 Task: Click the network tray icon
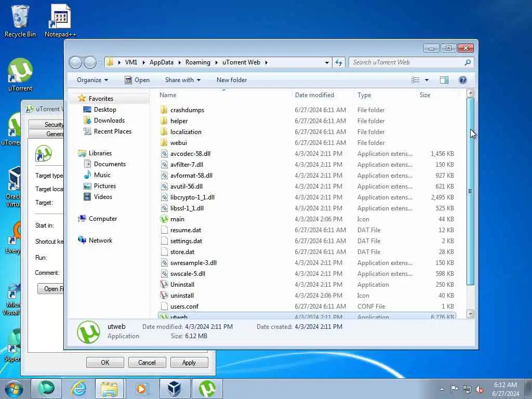pyautogui.click(x=467, y=389)
